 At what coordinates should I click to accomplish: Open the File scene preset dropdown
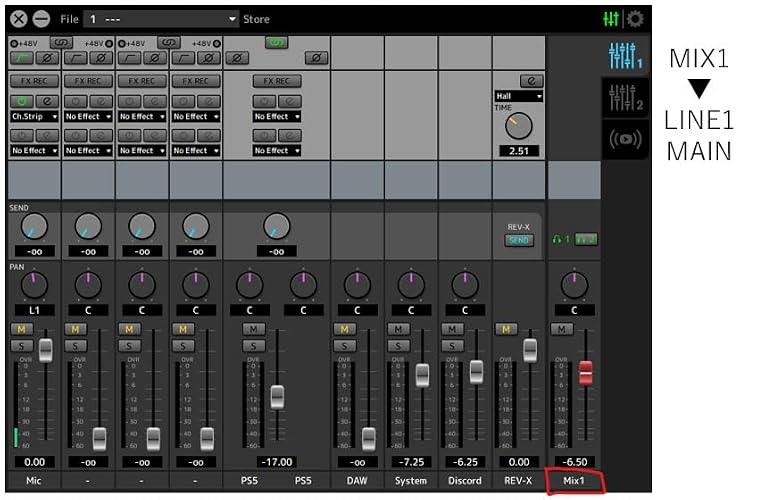pos(161,19)
